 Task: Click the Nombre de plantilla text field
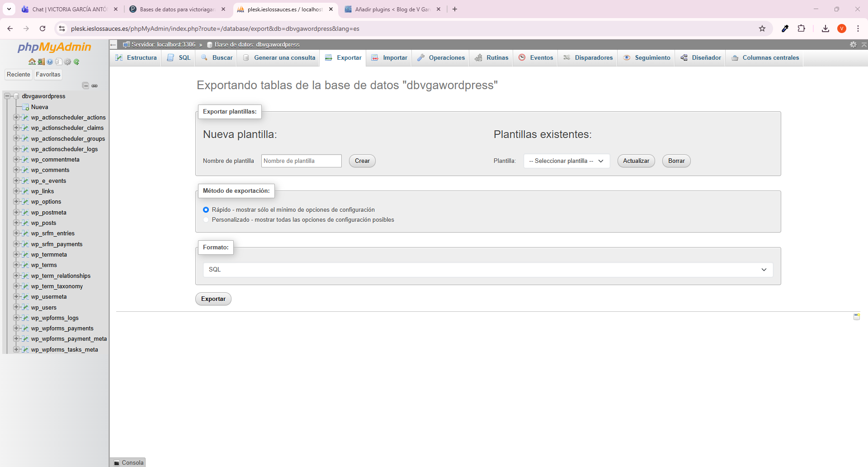(x=301, y=161)
